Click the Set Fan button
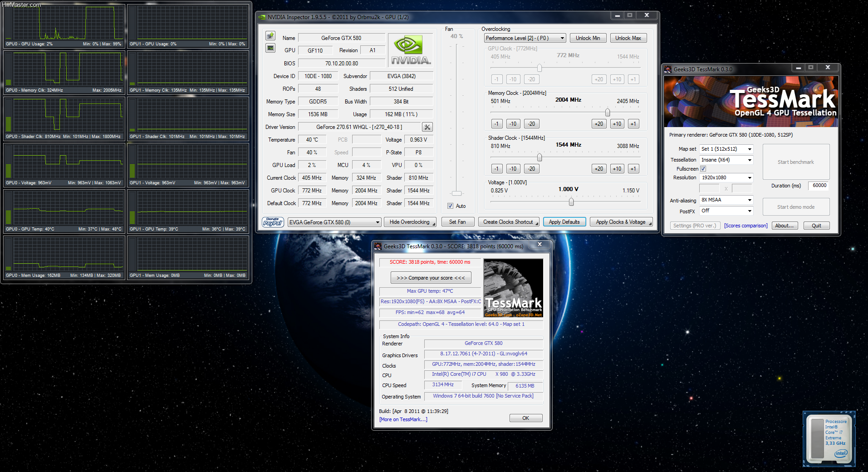Viewport: 868px width, 472px height. tap(457, 222)
